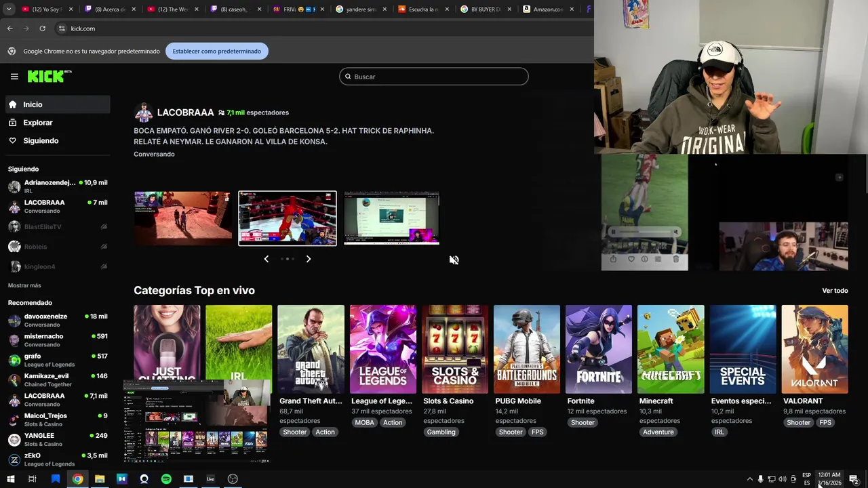The image size is (868, 488).
Task: Open Task View on the taskbar
Action: pyautogui.click(x=32, y=479)
